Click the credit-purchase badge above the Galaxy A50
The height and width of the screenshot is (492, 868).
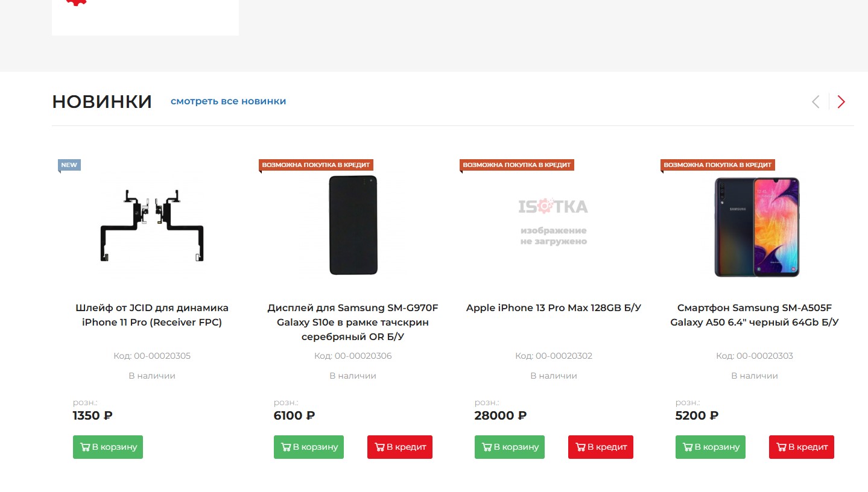(717, 165)
